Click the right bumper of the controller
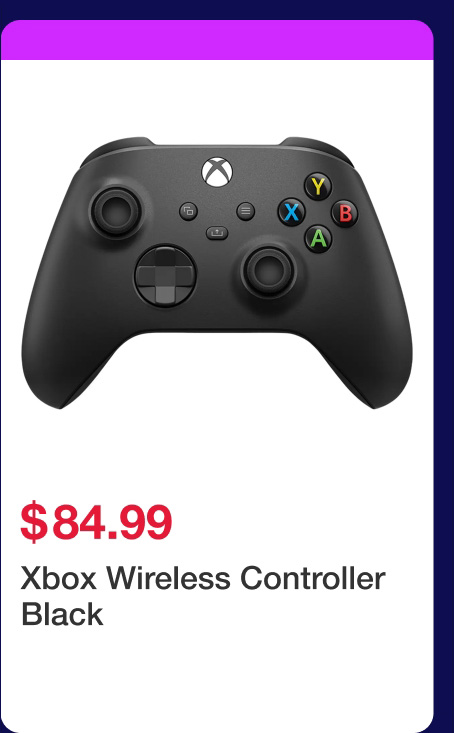 (x=317, y=149)
